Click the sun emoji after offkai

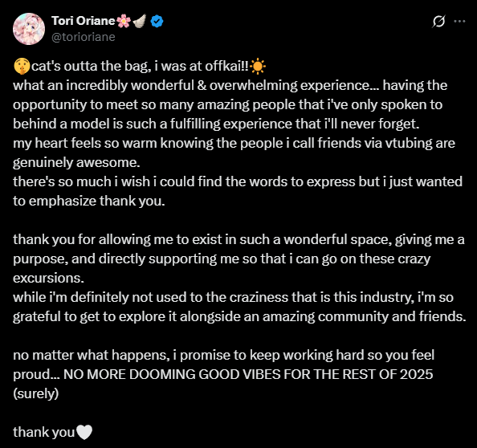(258, 67)
